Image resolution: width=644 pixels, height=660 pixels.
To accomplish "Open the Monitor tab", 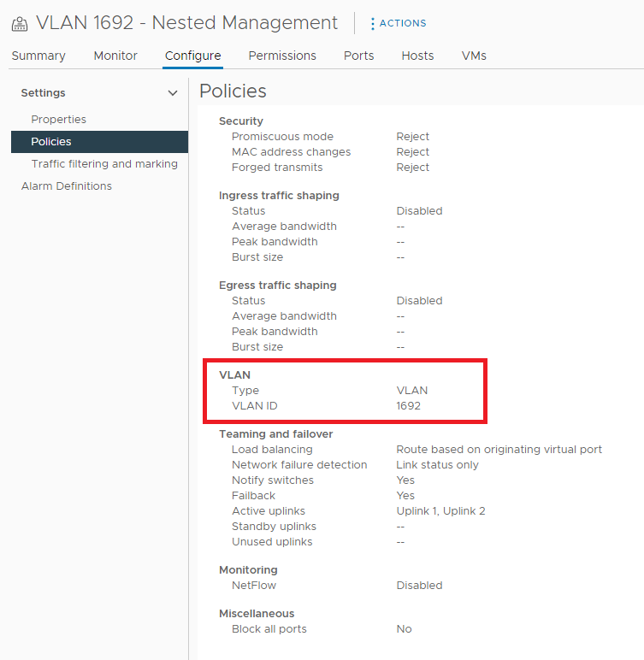I will (x=115, y=56).
